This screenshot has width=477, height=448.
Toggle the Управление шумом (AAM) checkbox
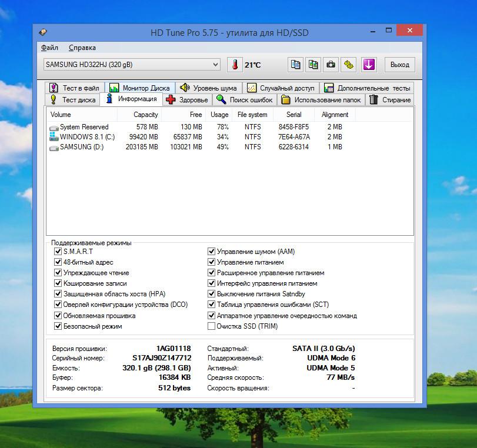click(x=212, y=252)
